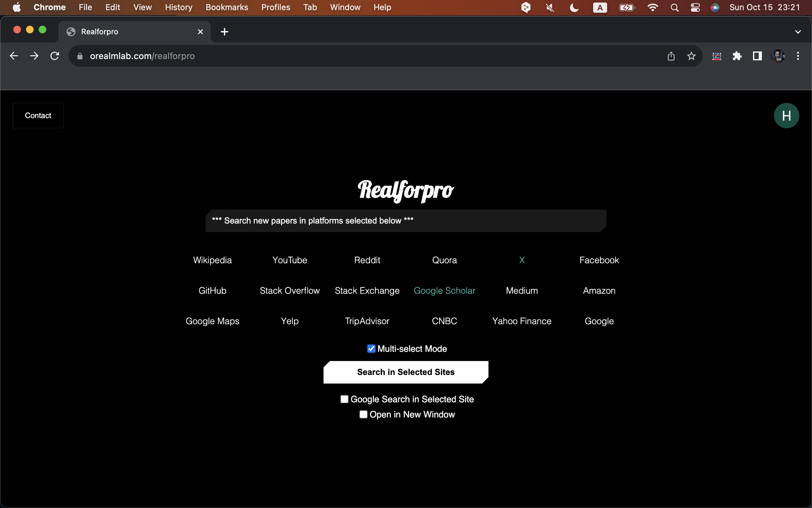
Task: Select the GitHub platform
Action: (x=213, y=291)
